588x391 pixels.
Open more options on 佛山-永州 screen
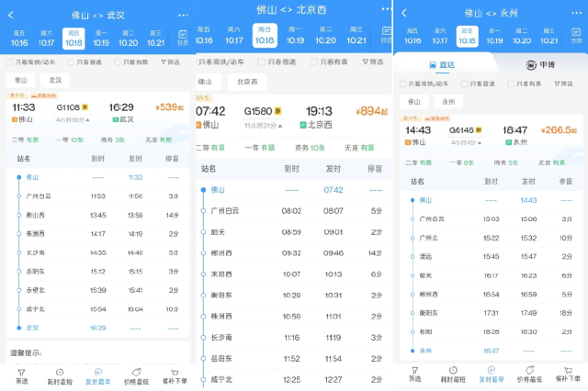coord(576,13)
